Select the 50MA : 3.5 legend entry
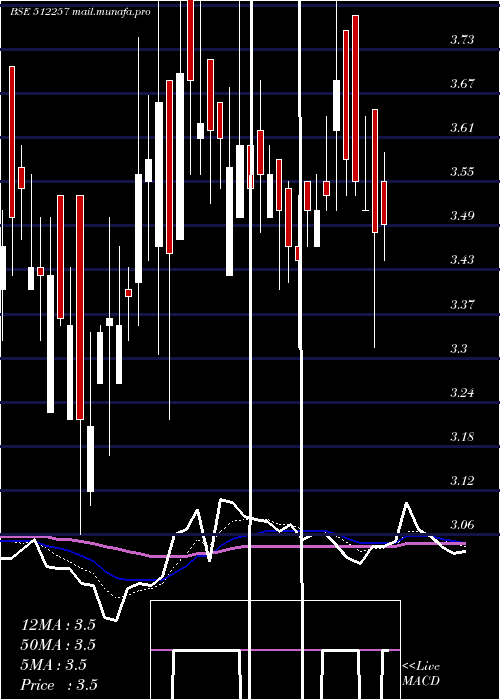Image resolution: width=500 pixels, height=700 pixels. [58, 645]
